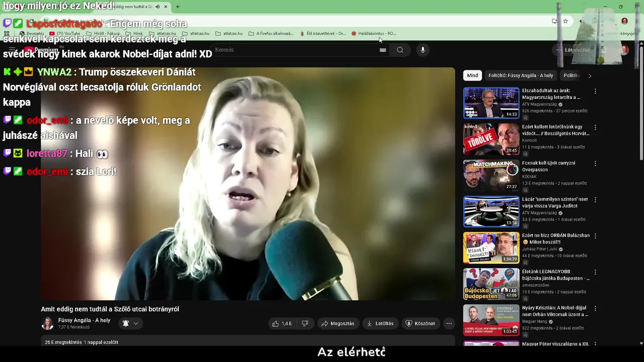Open options menu for 'Életünk LEGNAGYOBB bújócska' video

click(x=595, y=273)
